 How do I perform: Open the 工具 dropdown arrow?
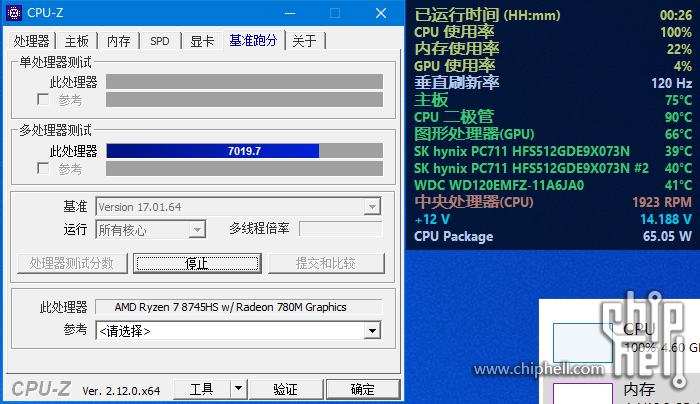coord(238,390)
